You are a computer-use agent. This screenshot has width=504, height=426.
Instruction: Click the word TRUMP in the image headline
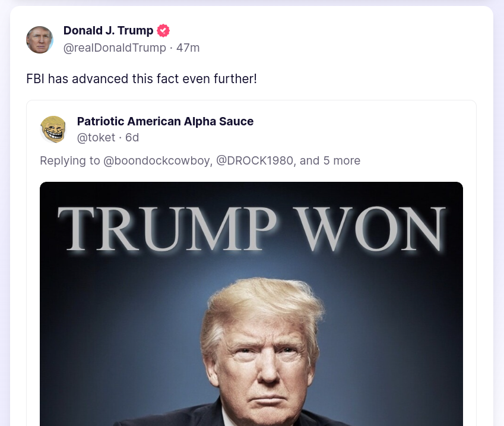point(167,228)
